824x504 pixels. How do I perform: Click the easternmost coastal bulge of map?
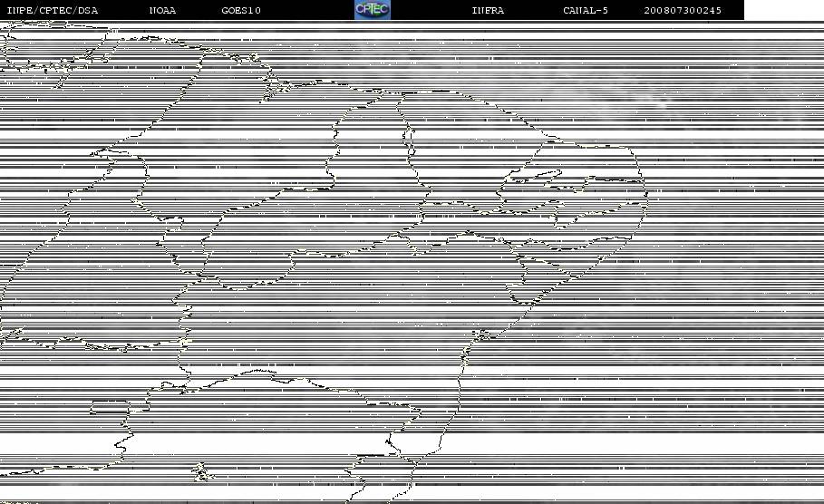pos(642,195)
